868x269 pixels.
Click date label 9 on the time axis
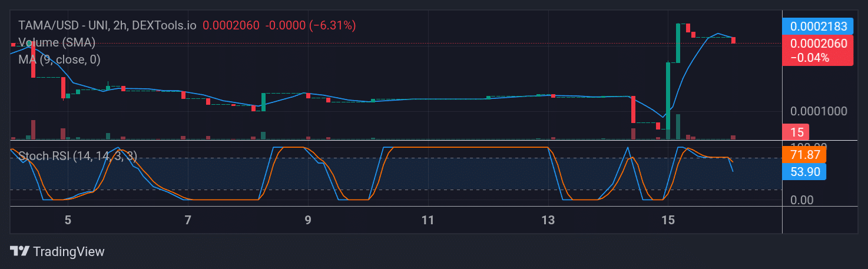(308, 221)
